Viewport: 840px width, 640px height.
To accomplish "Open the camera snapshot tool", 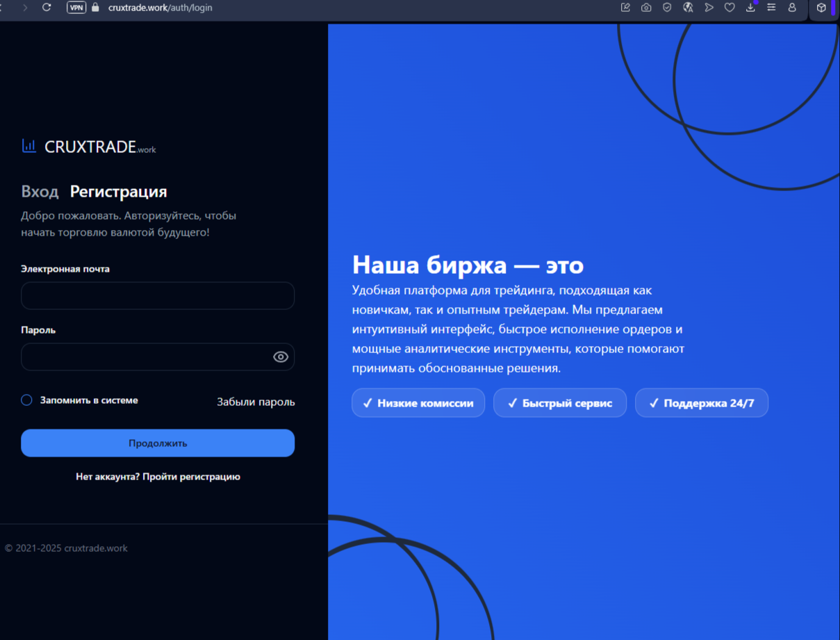I will pos(646,8).
